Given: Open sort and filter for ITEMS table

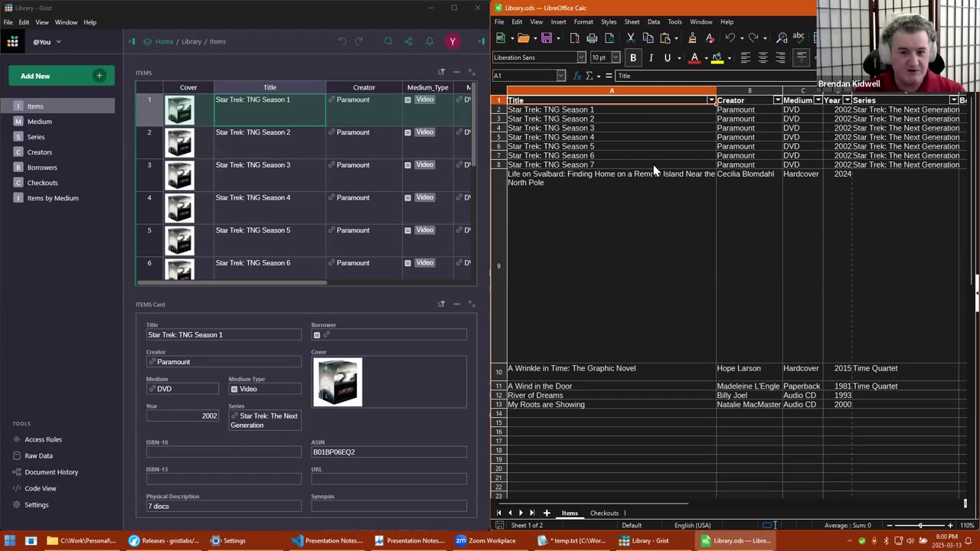Looking at the screenshot, I should [x=441, y=72].
